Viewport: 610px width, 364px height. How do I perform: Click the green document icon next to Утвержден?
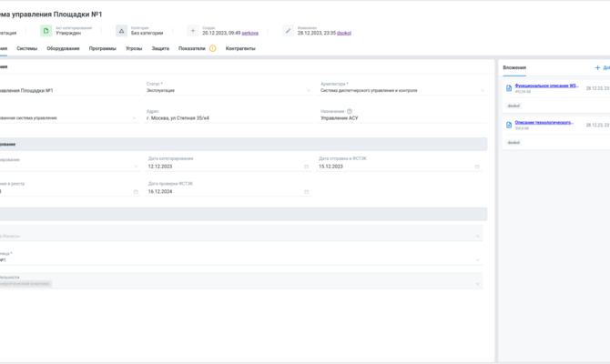click(46, 31)
